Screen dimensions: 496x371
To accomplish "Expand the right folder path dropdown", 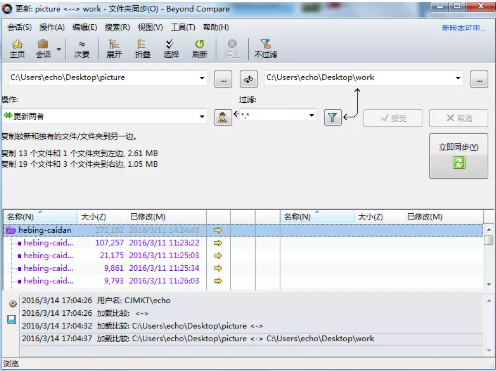I will pyautogui.click(x=458, y=78).
